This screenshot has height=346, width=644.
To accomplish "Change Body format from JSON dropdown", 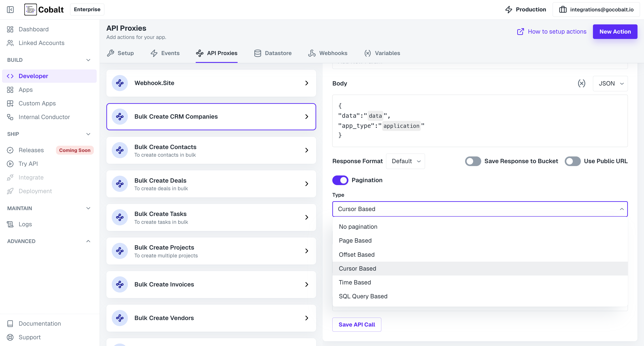I will coord(610,83).
